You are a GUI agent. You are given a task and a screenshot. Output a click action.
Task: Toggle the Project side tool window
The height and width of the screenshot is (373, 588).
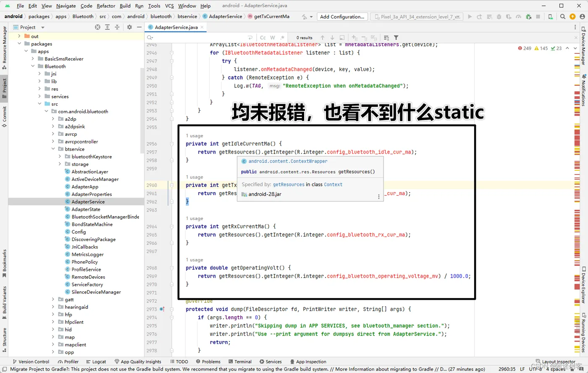click(4, 88)
